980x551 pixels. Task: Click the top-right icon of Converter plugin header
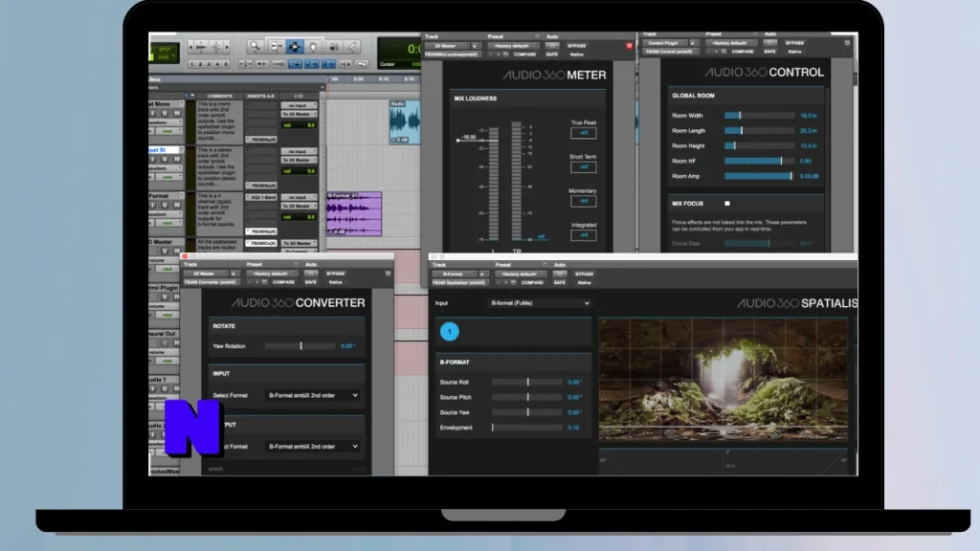tap(389, 274)
